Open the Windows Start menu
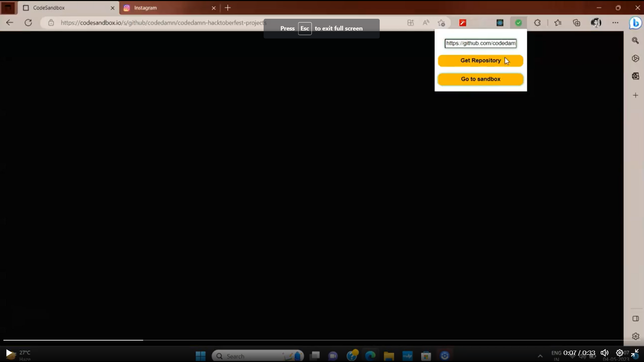Image resolution: width=644 pixels, height=362 pixels. tap(201, 356)
